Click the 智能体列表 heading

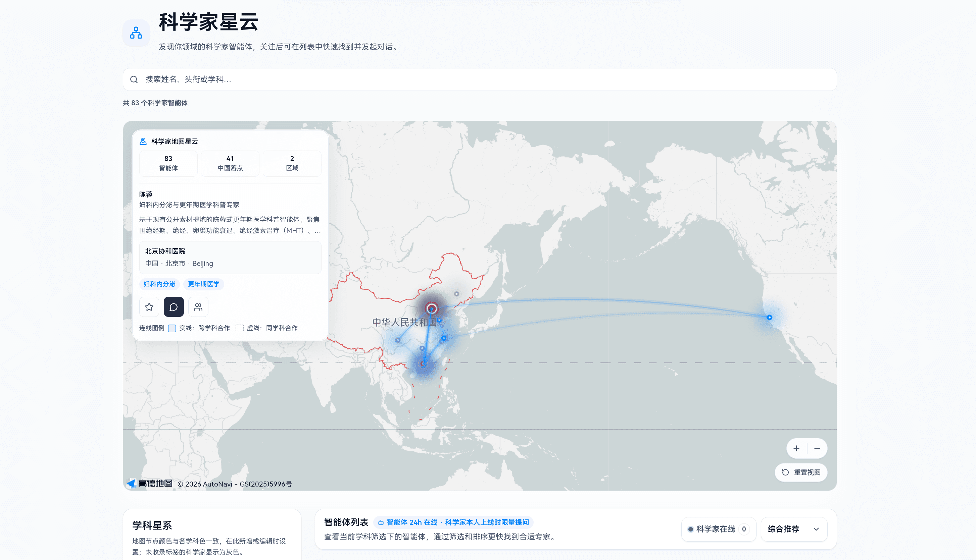pos(346,522)
